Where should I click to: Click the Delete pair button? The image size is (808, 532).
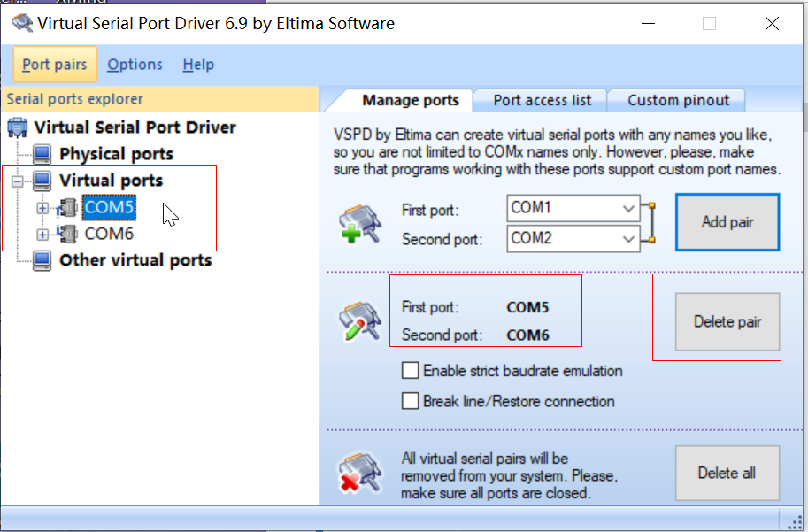pyautogui.click(x=727, y=321)
